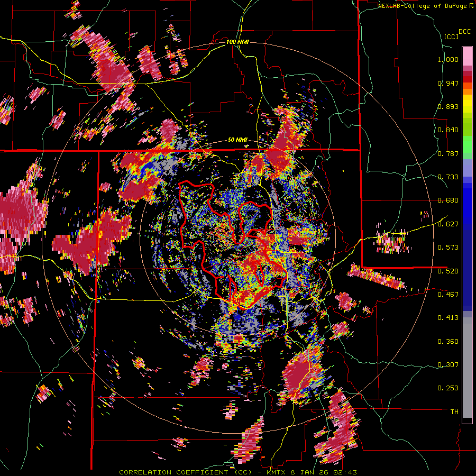
Task: Click the 100 NMI range ring label
Action: [x=237, y=42]
